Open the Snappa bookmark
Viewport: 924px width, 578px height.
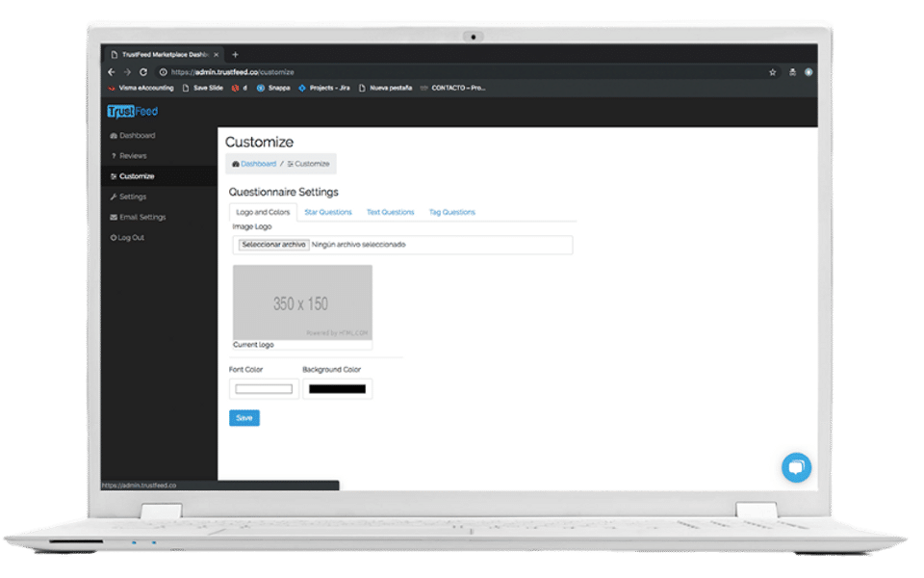(x=273, y=88)
